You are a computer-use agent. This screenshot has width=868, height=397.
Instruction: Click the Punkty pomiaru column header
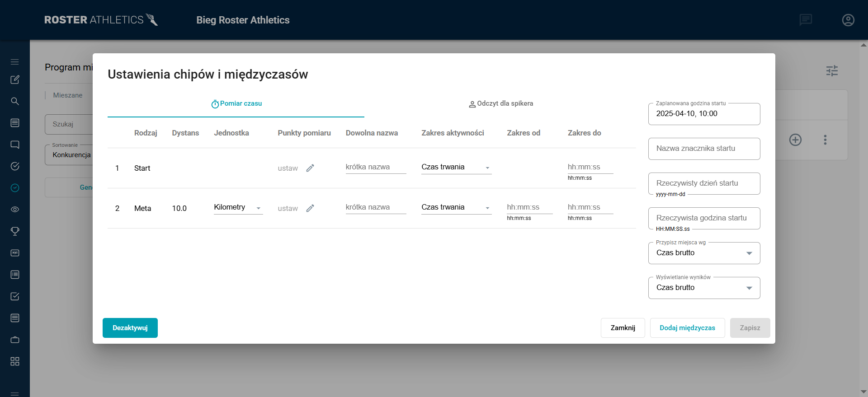304,133
